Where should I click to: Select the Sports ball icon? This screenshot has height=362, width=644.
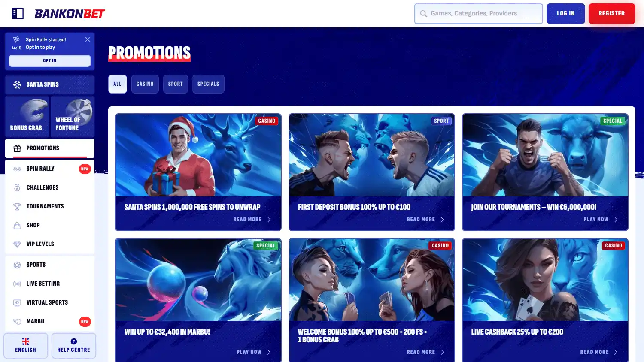tap(17, 265)
